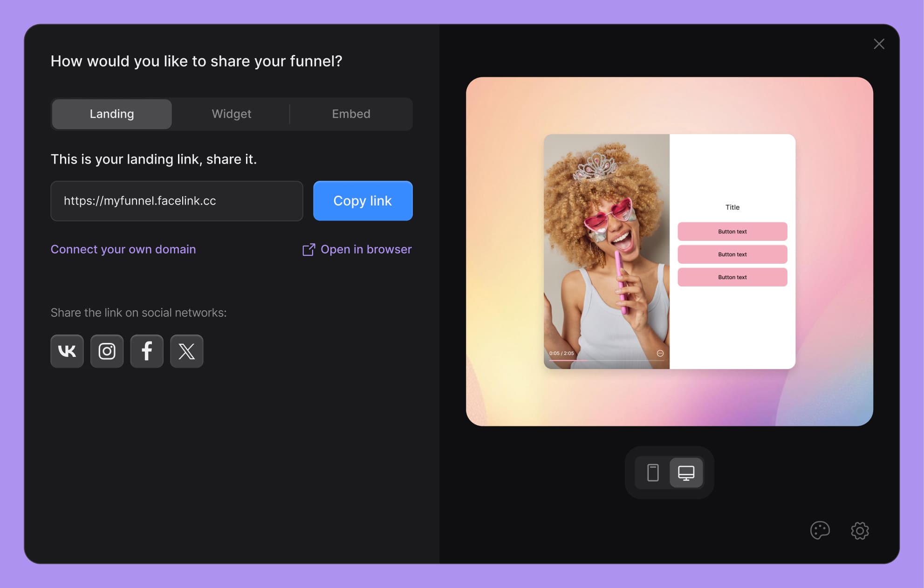Open the Embed tab
The height and width of the screenshot is (588, 924).
tap(351, 114)
